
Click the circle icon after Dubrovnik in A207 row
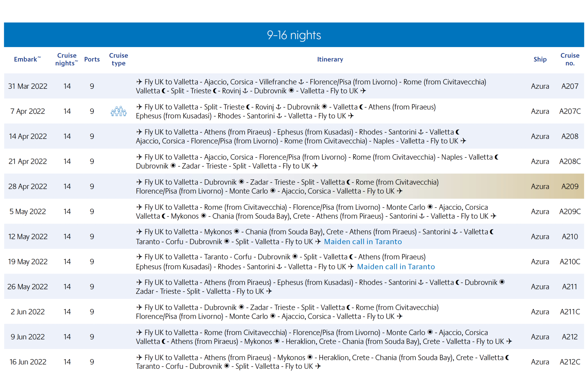click(291, 91)
